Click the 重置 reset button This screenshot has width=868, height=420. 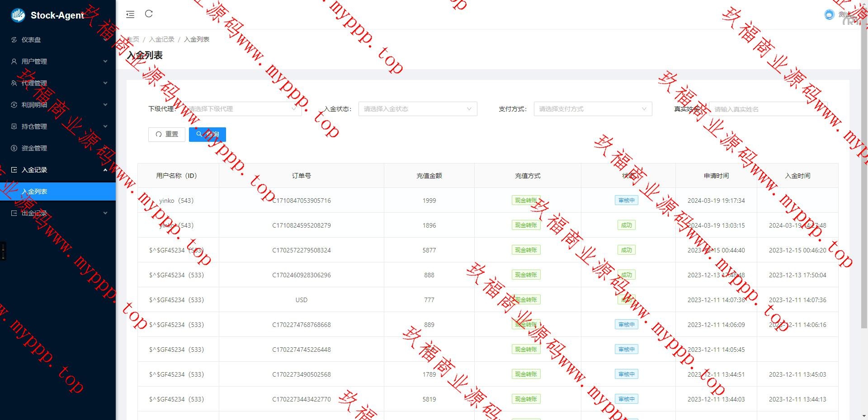click(x=166, y=134)
